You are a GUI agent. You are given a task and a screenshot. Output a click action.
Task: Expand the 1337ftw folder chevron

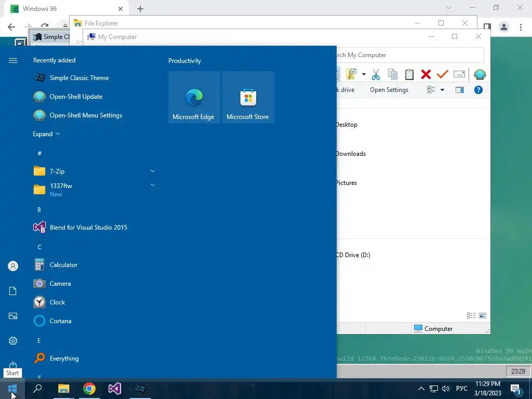153,185
